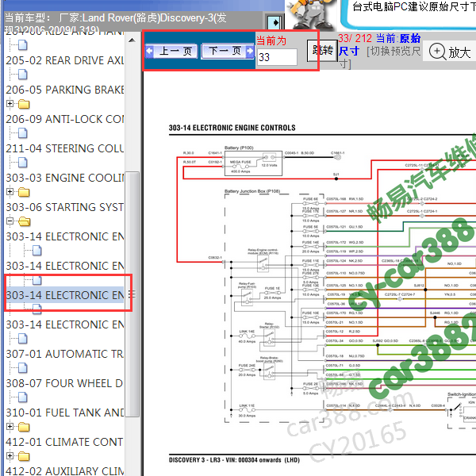Click the 跳转 jump button
Viewport: 476px width, 476px height.
tap(323, 51)
